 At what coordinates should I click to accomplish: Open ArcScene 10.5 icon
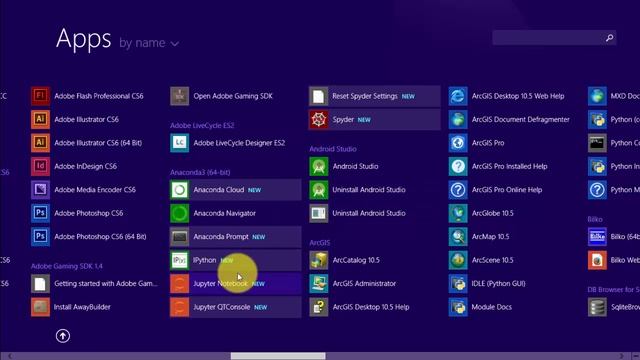(458, 260)
